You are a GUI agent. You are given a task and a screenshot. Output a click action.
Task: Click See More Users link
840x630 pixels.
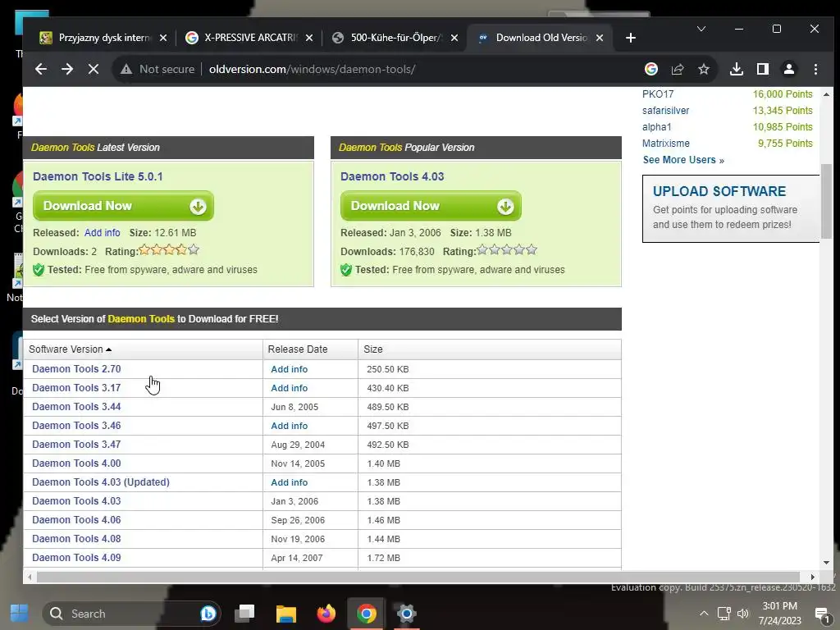click(x=683, y=160)
